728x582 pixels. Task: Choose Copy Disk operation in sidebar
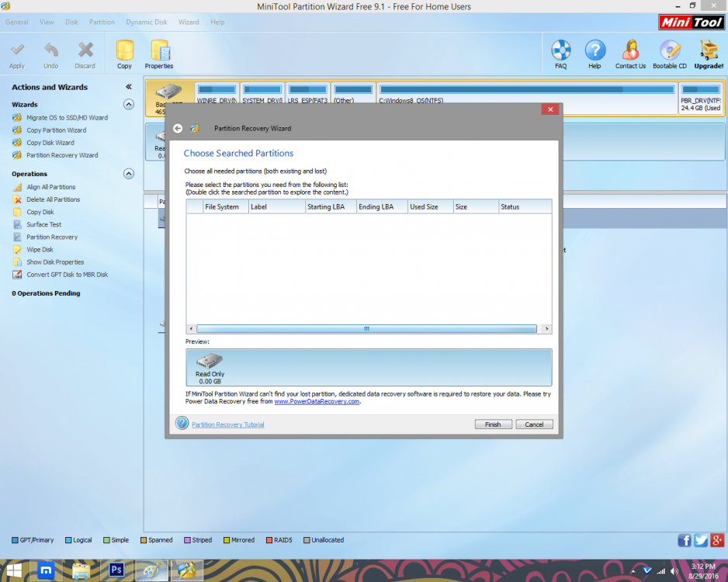40,212
